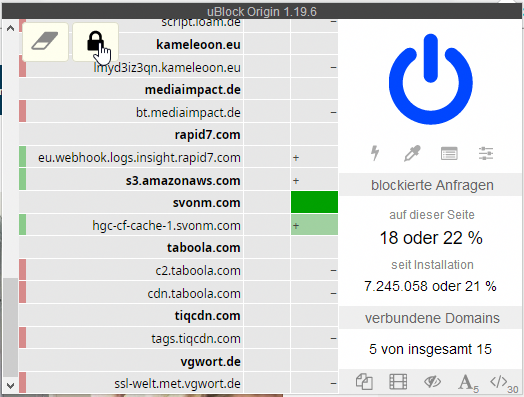Open the dashboard sliders icon

point(486,154)
